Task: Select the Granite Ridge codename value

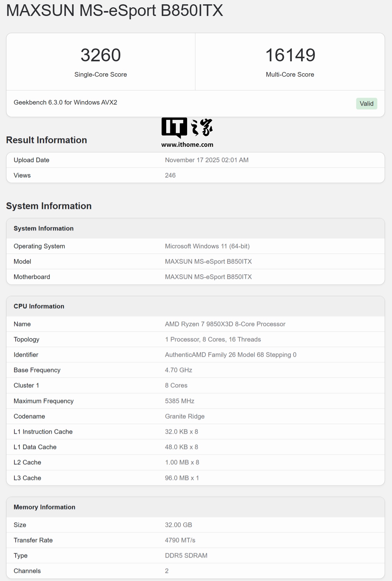Action: [185, 416]
